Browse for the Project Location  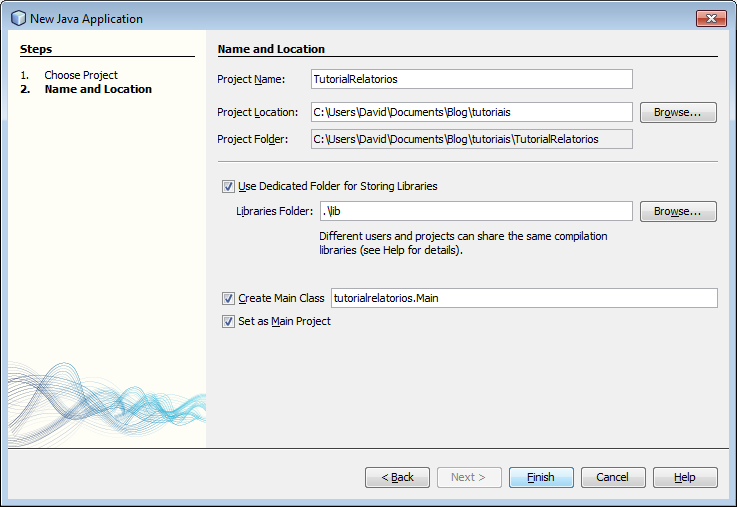pyautogui.click(x=678, y=112)
